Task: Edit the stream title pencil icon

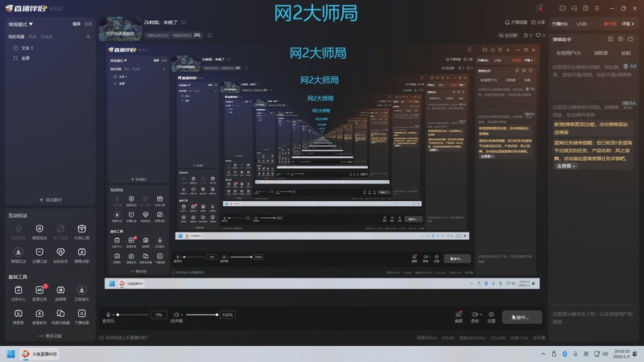Action: pos(184,23)
